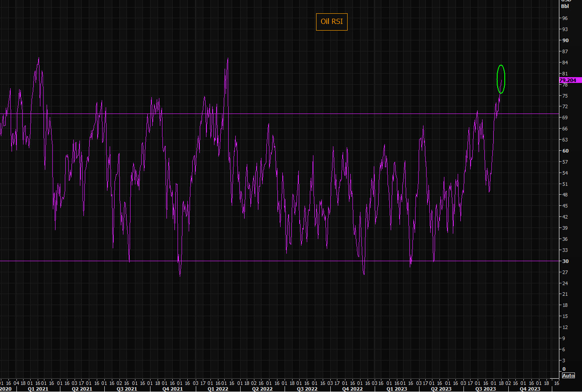
Task: Click the Q1 2022 time axis label
Action: click(x=217, y=389)
